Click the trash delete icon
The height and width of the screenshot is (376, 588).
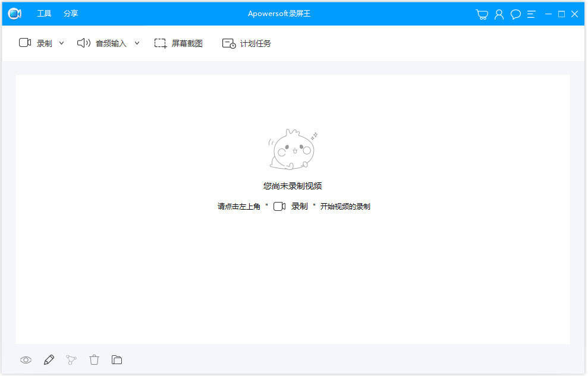tap(94, 359)
